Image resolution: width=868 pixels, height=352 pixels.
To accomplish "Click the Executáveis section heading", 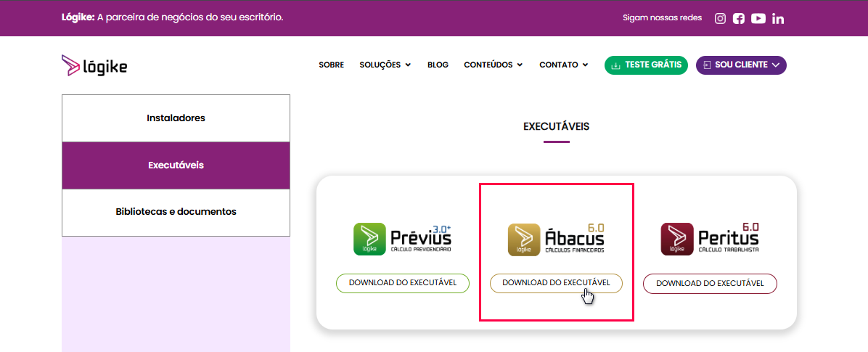I will coord(557,127).
